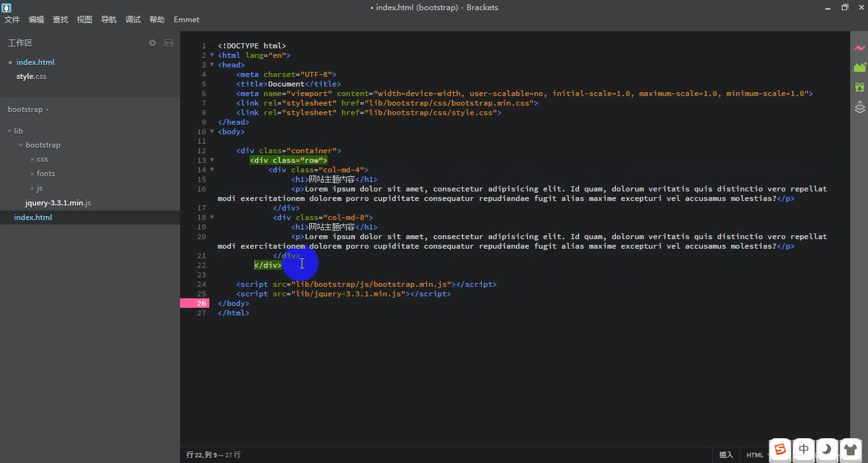The width and height of the screenshot is (868, 463).
Task: Open the 调试 menu
Action: coord(132,20)
